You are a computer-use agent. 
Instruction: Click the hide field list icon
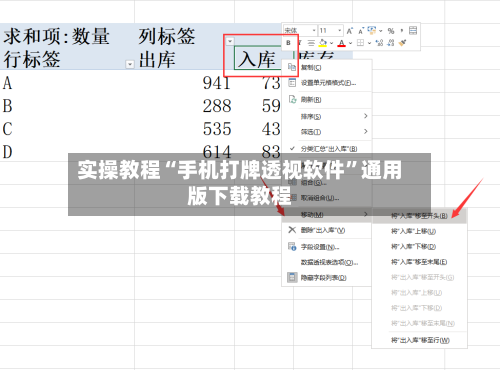tap(292, 277)
